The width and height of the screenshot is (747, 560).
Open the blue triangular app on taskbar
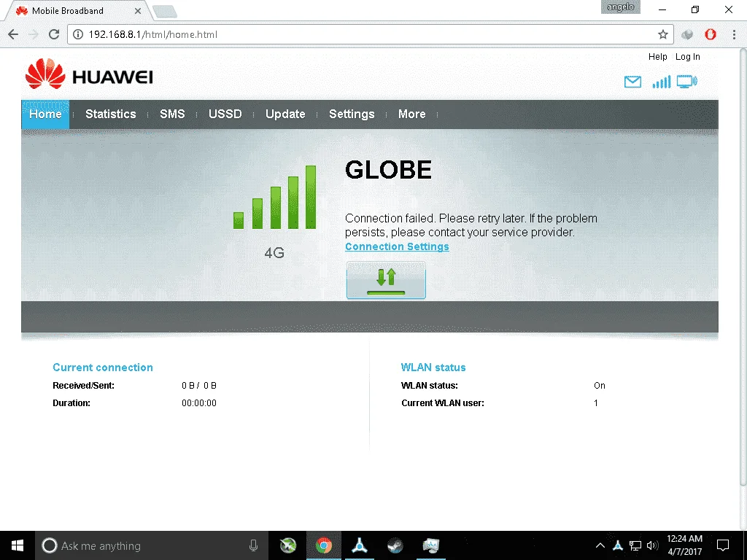click(x=359, y=545)
